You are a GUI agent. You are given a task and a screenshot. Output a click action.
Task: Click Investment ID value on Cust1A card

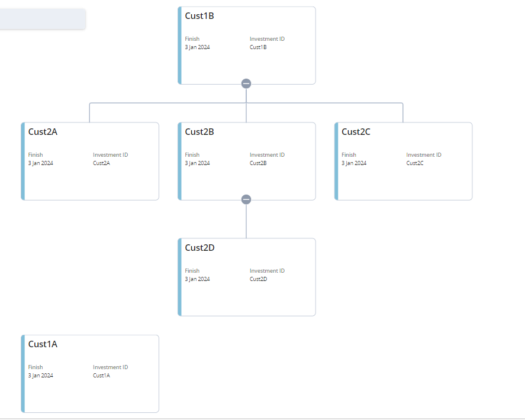click(x=101, y=376)
